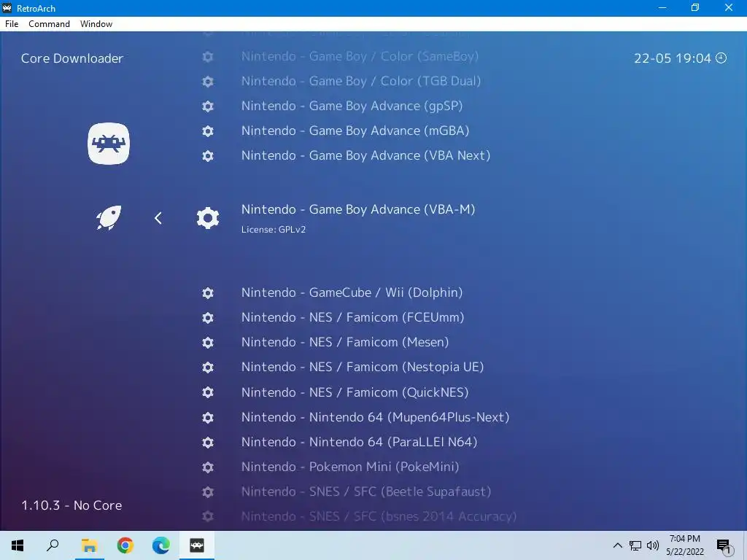Download Nintendo - Game Boy / Color (TGB Dual)
747x560 pixels.
[360, 82]
